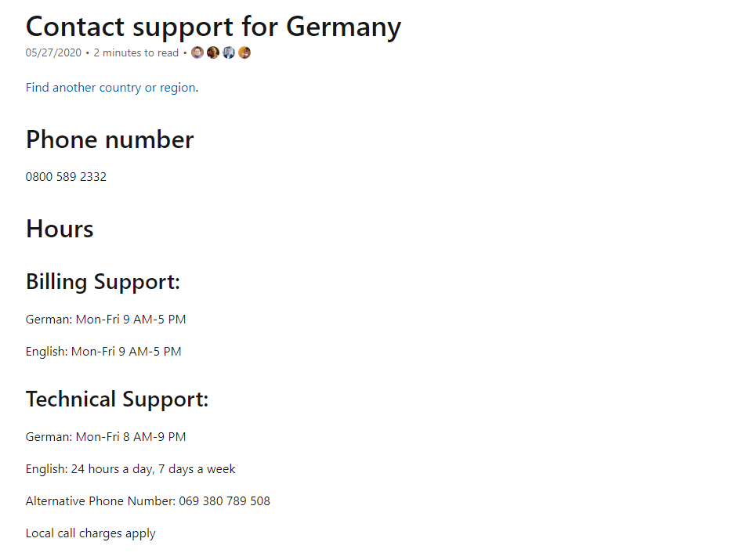Click the phone number 0800 589 2332

coord(66,177)
